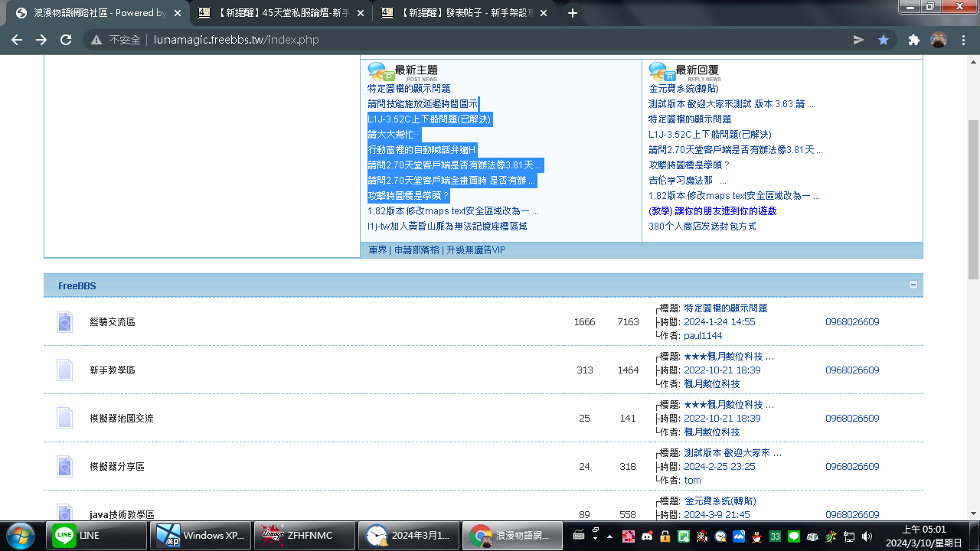Open reply 380个人商店发送封包方式
Screen dimensions: 980x551
tap(702, 227)
